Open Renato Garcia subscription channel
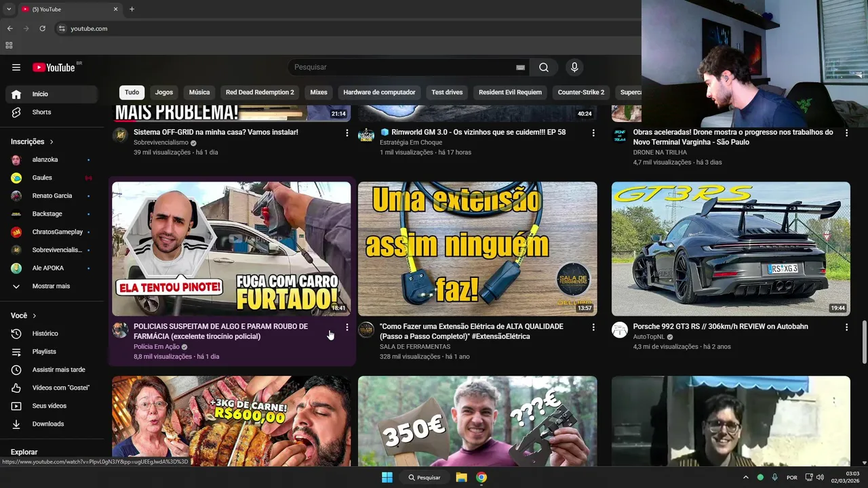Image resolution: width=868 pixels, height=488 pixels. pos(52,196)
